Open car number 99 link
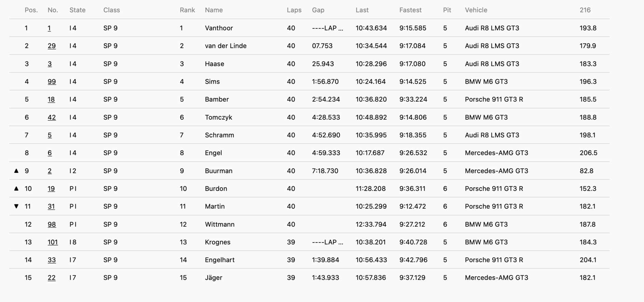This screenshot has width=644, height=302. [x=52, y=81]
